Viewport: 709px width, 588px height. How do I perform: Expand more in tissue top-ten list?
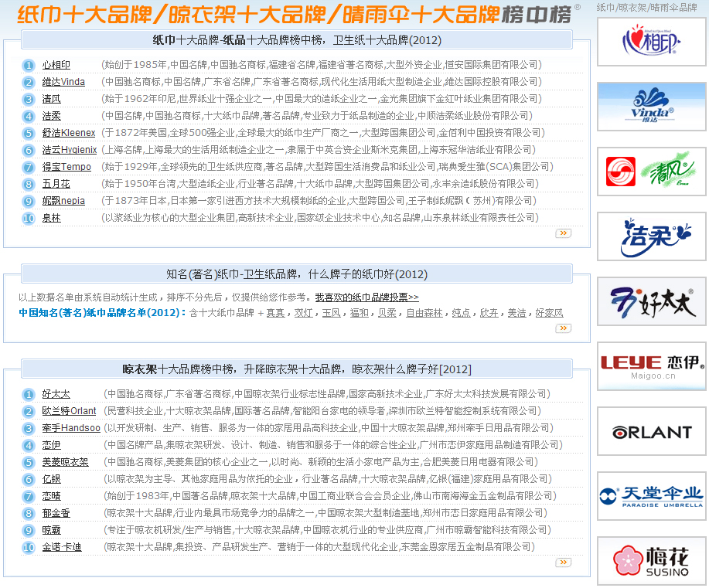pos(563,233)
